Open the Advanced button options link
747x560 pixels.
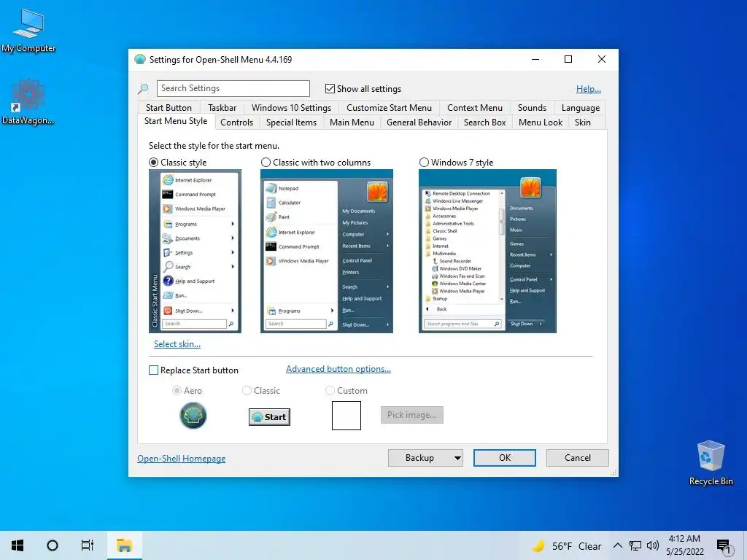coord(338,369)
